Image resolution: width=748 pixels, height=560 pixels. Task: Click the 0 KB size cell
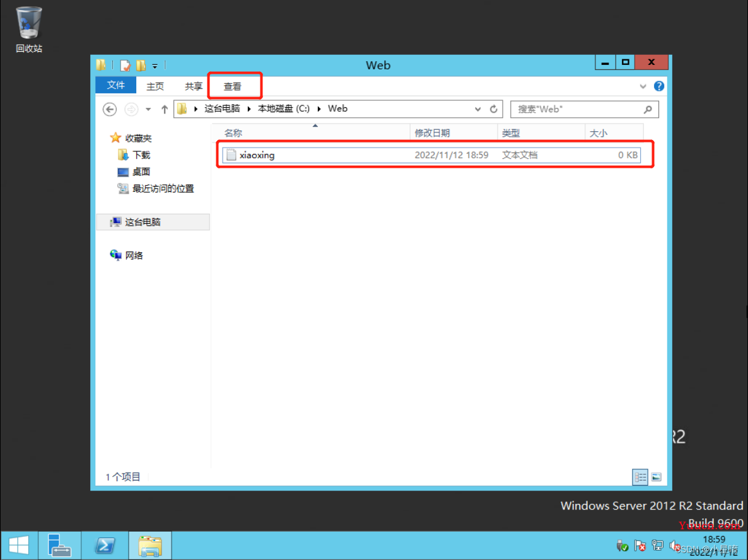pyautogui.click(x=628, y=155)
